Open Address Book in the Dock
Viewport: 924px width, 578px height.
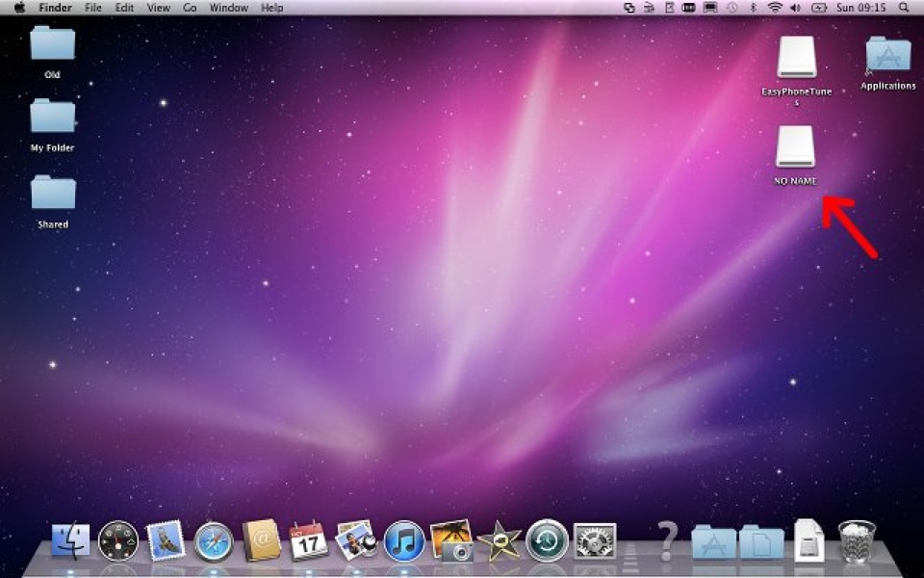[x=261, y=541]
